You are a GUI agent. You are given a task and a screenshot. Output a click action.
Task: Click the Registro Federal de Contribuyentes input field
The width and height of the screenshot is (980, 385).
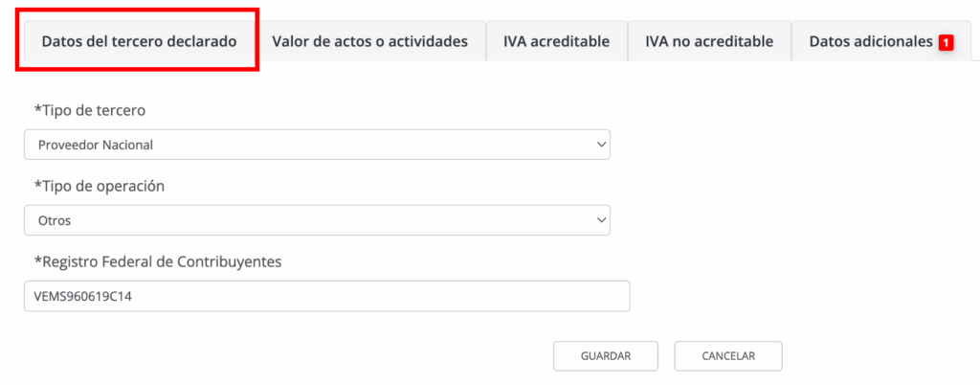pos(383,296)
